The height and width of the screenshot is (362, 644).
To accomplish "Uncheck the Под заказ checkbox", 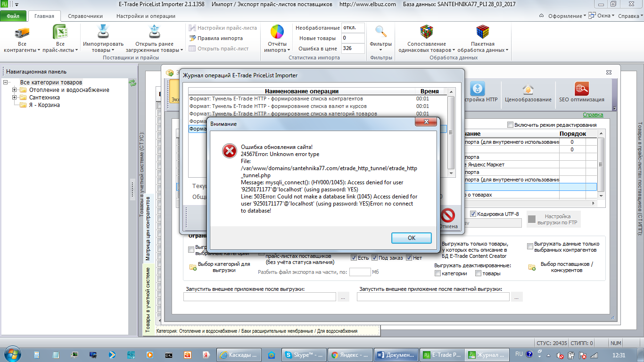I will pos(374,258).
